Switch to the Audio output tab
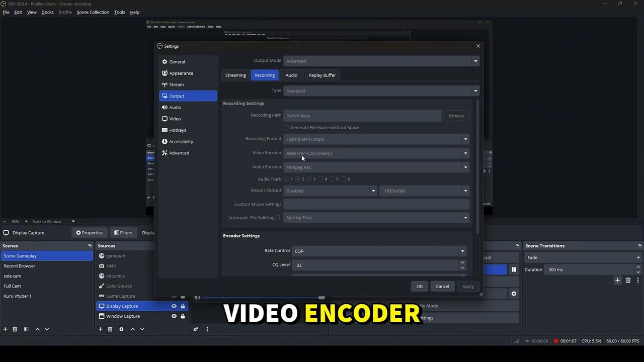 (291, 75)
